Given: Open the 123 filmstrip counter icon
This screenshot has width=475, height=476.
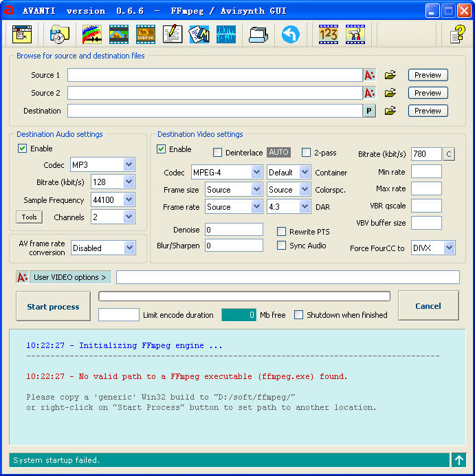Looking at the screenshot, I should tap(329, 34).
